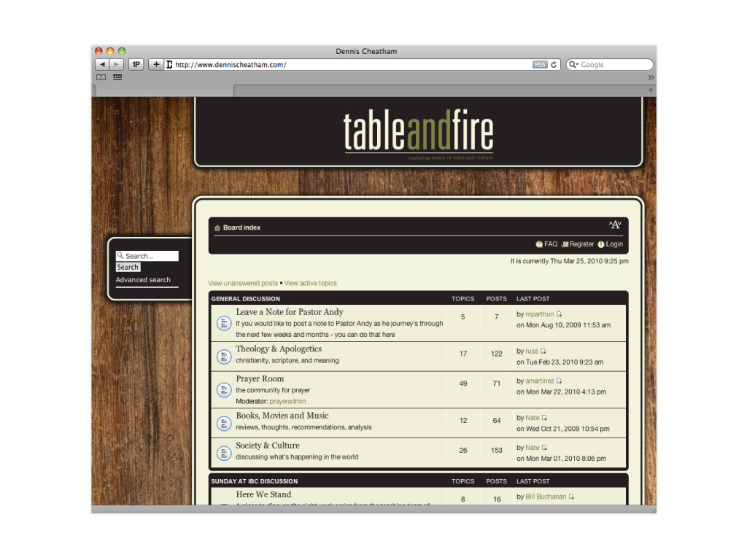Click forum icon beside Leave a Note for Pastor Andy
This screenshot has height=560, width=747.
[x=224, y=323]
